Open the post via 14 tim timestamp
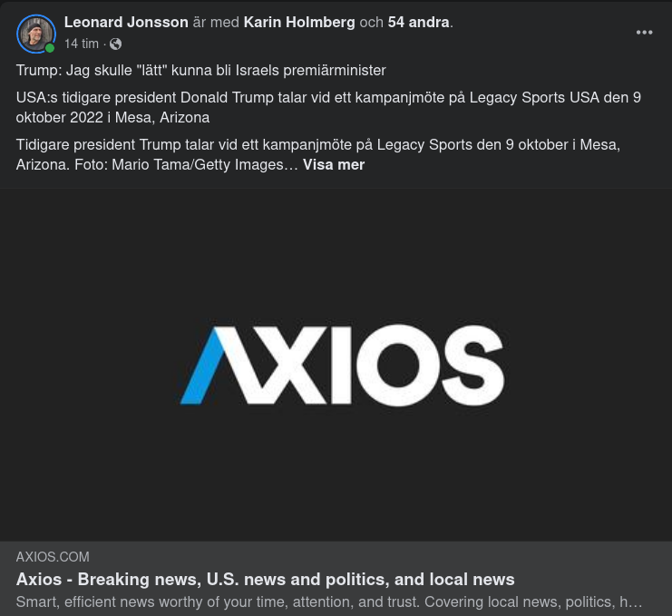This screenshot has width=672, height=616. click(82, 44)
